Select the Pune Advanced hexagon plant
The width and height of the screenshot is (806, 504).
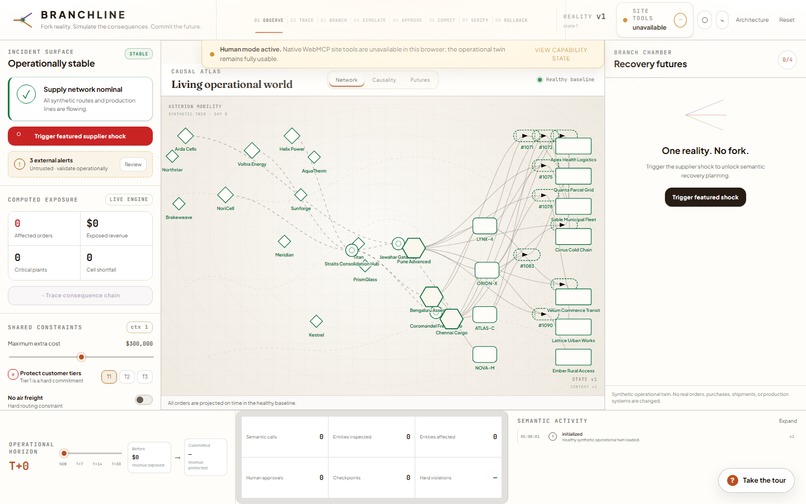[414, 248]
